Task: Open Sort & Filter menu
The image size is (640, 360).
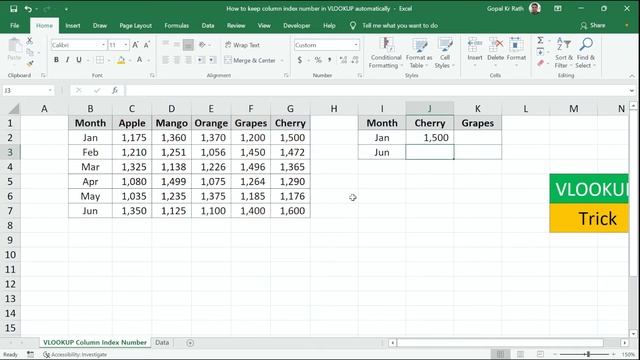Action: pyautogui.click(x=564, y=53)
